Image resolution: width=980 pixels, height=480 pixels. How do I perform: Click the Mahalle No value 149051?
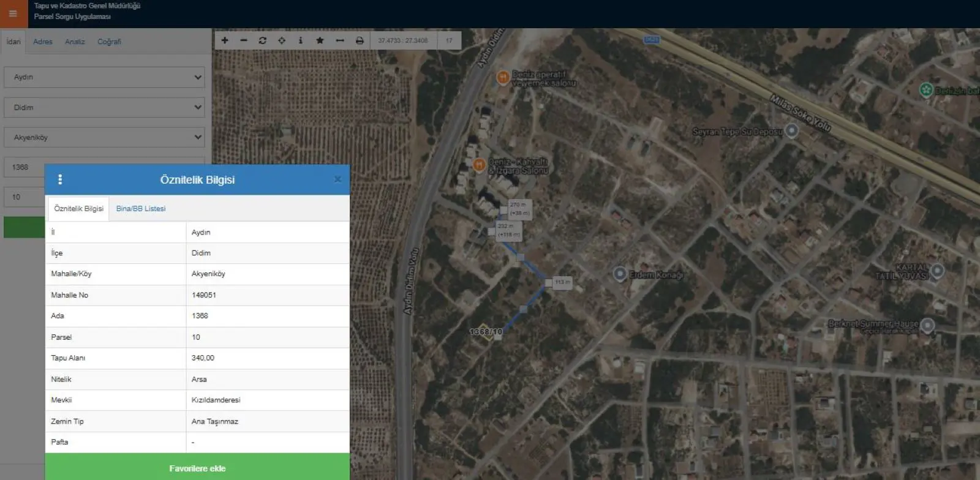204,295
